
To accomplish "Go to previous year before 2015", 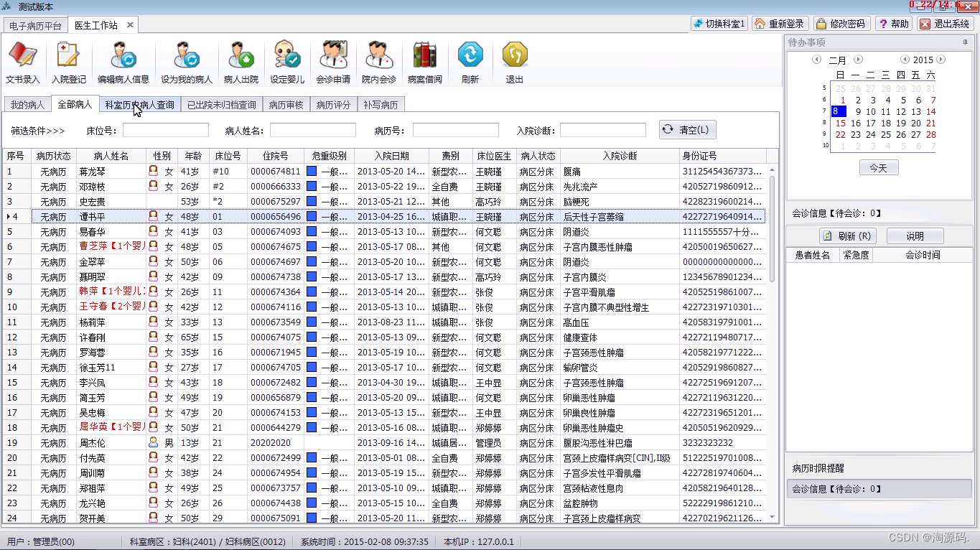I will (x=905, y=60).
